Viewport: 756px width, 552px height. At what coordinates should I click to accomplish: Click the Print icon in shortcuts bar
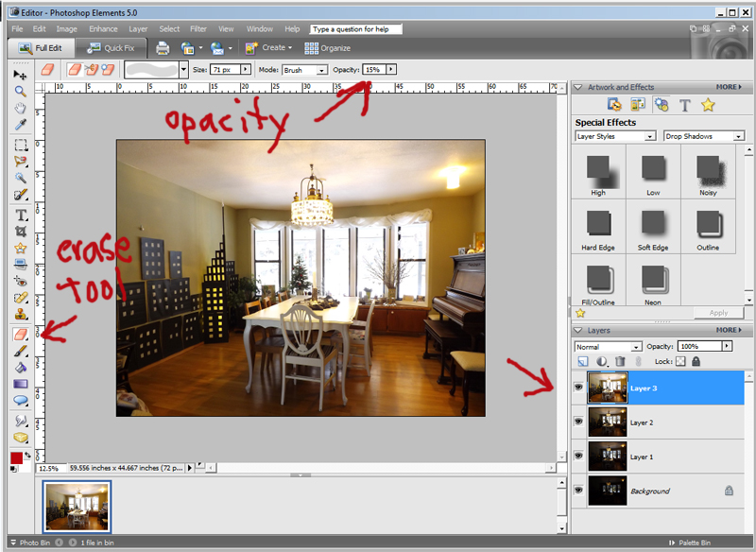163,47
